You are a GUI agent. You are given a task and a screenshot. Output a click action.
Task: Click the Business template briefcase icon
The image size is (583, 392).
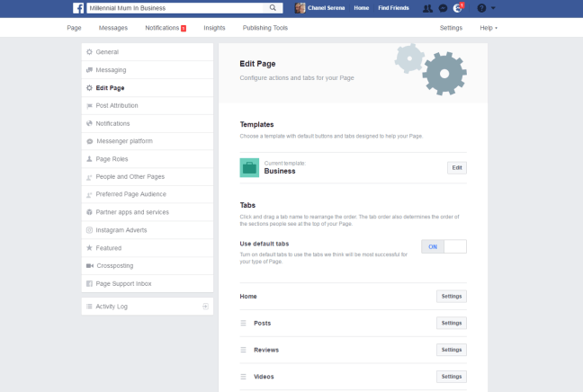(x=249, y=167)
